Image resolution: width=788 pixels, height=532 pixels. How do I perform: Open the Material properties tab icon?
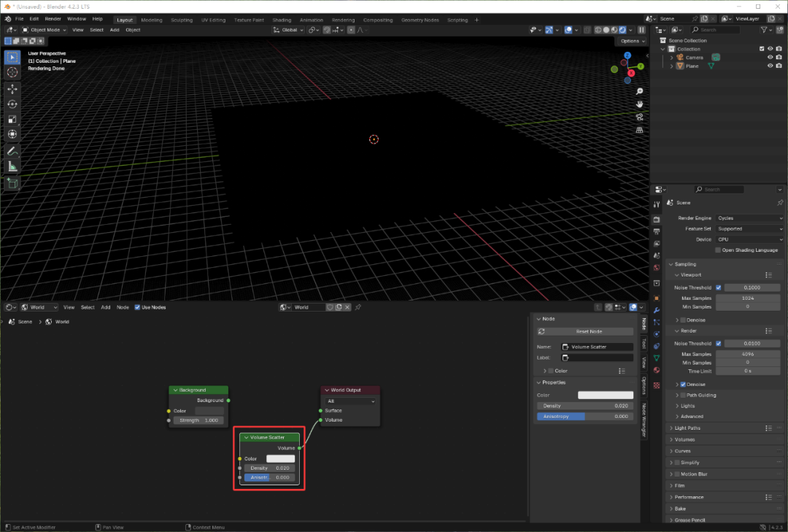coord(657,370)
